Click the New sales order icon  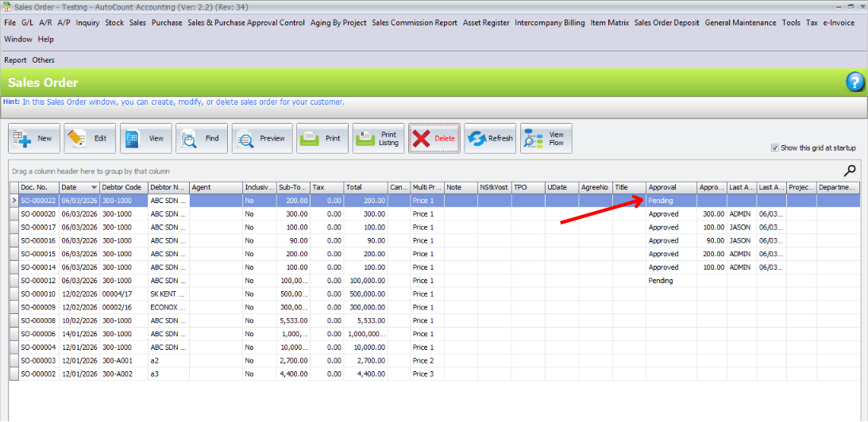pos(23,139)
